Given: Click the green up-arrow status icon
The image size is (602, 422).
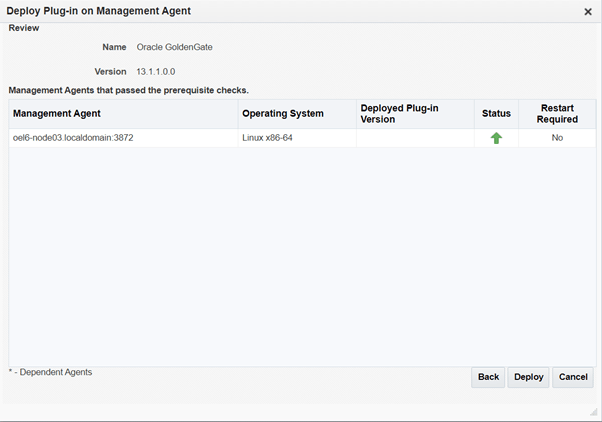Looking at the screenshot, I should [496, 138].
